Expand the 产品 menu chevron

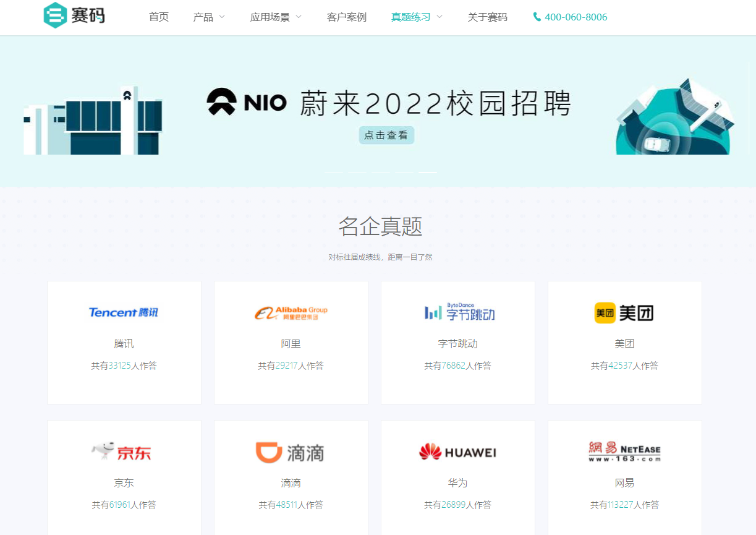pyautogui.click(x=222, y=17)
